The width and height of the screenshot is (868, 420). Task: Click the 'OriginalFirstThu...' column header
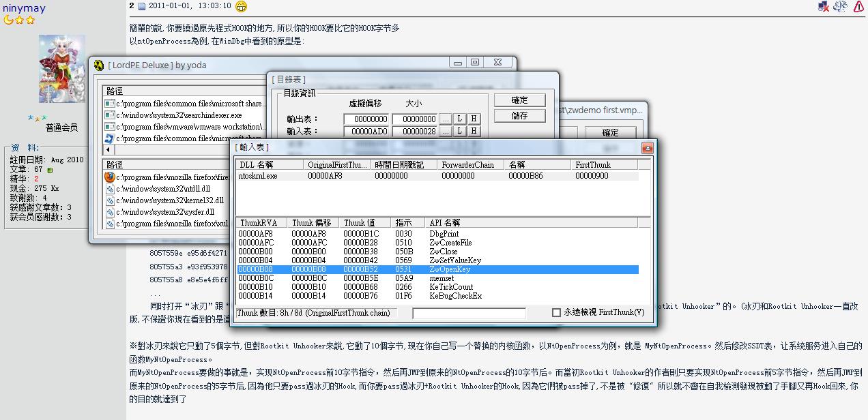click(x=337, y=164)
